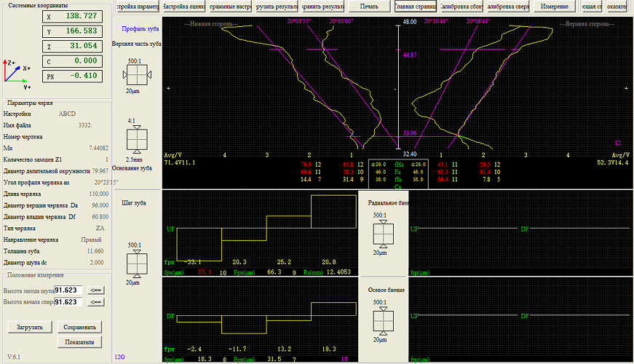Click the Сохраненить button

tap(79, 327)
